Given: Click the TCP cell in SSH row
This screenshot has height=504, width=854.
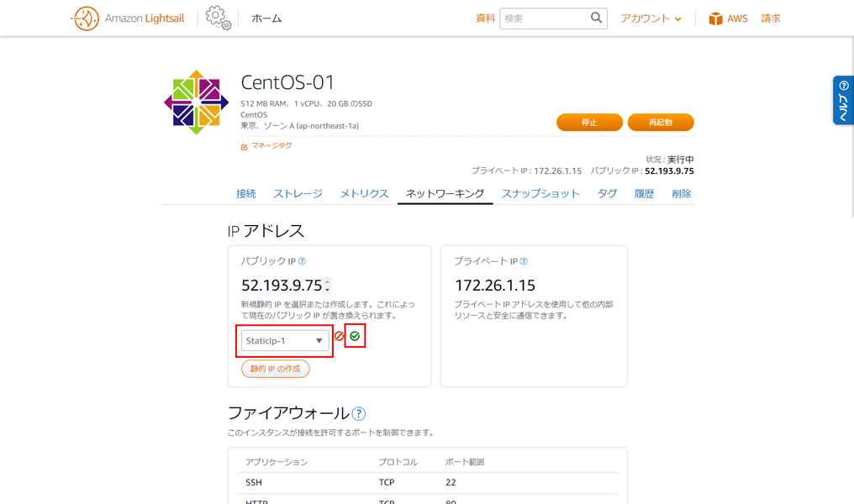Looking at the screenshot, I should click(x=387, y=483).
